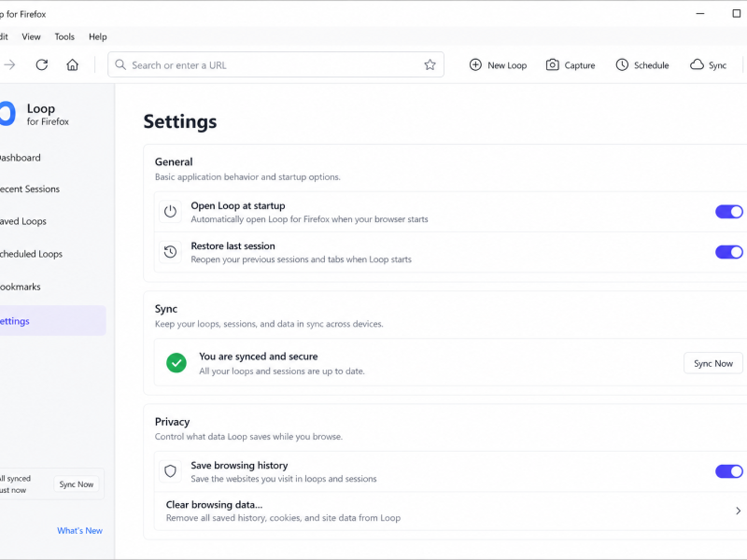Image resolution: width=747 pixels, height=560 pixels.
Task: Disable Restore last session switch
Action: 729,252
